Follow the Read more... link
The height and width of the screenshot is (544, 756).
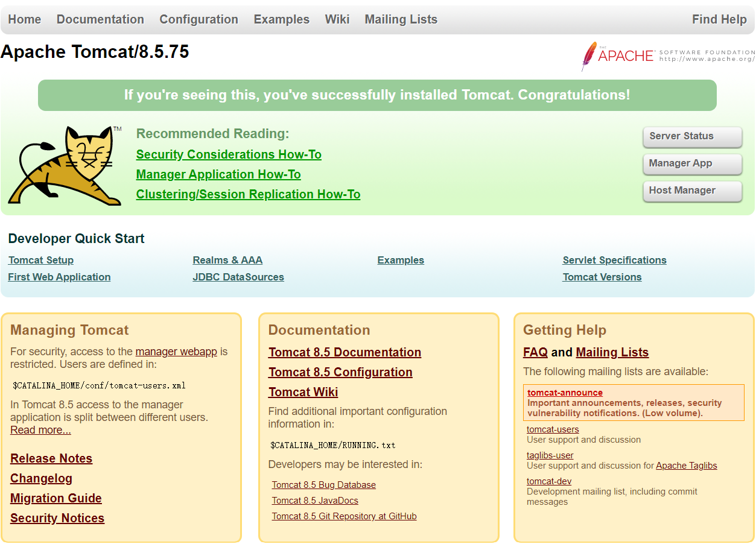pos(40,430)
